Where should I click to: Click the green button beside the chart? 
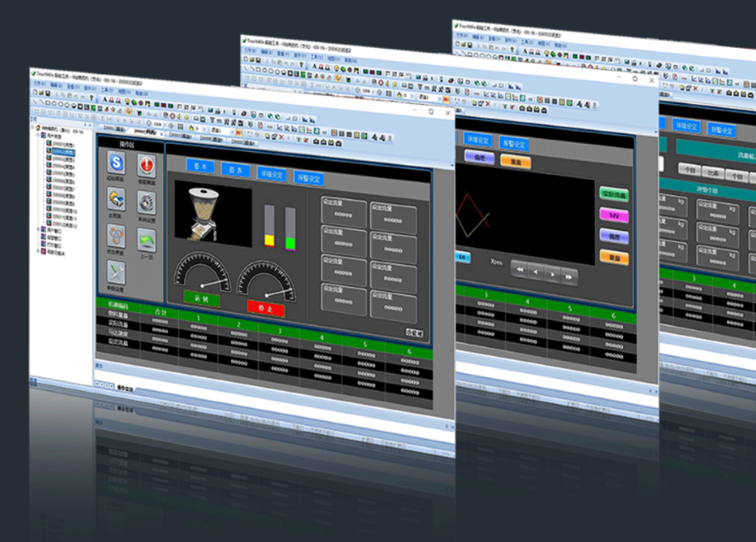(614, 194)
